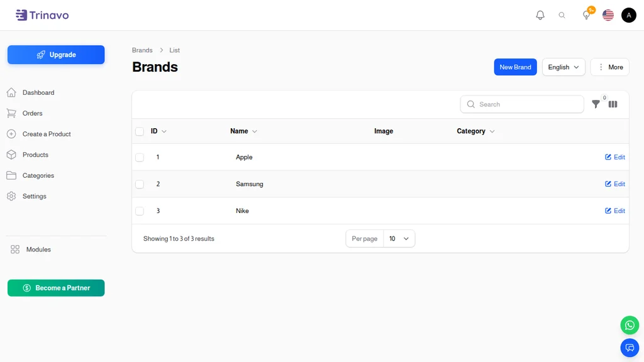Open the Per page 10 dropdown
Screen dimensions: 644x362
click(399, 238)
